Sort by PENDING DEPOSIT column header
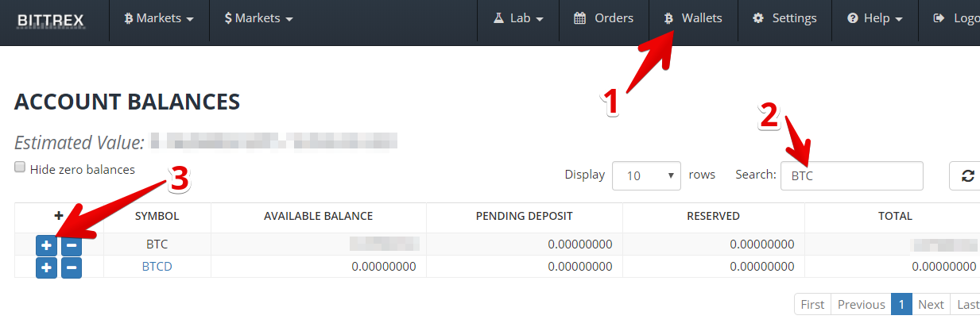This screenshot has height=331, width=980. coord(524,216)
